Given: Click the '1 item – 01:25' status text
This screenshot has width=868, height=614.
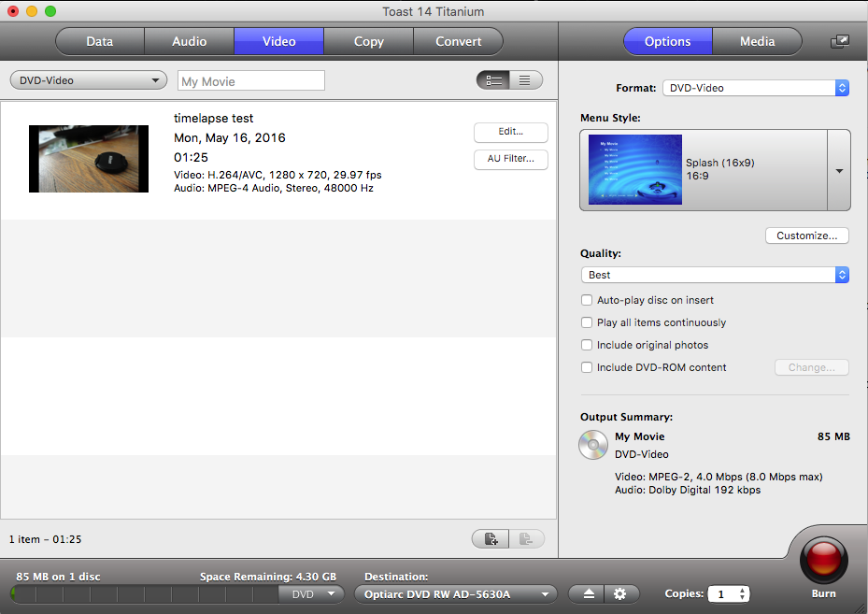Looking at the screenshot, I should (x=46, y=539).
